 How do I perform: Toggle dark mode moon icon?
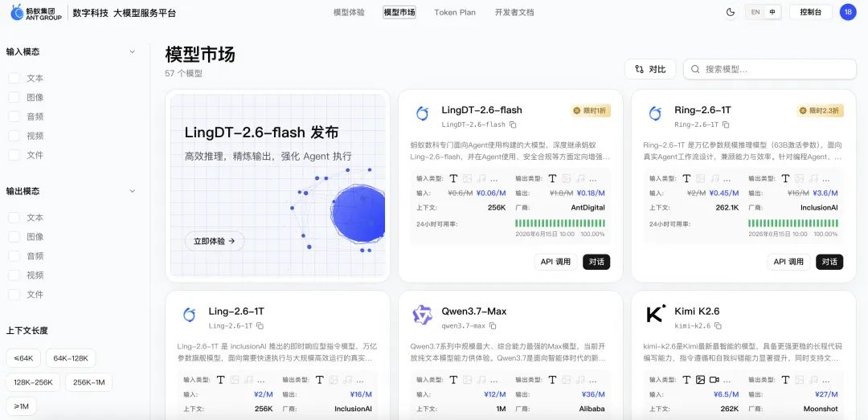pyautogui.click(x=731, y=12)
